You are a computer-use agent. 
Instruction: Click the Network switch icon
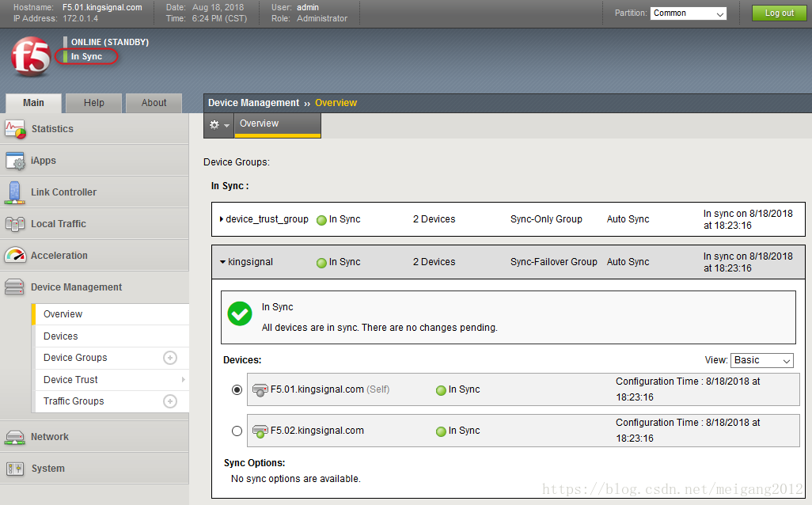[x=14, y=437]
